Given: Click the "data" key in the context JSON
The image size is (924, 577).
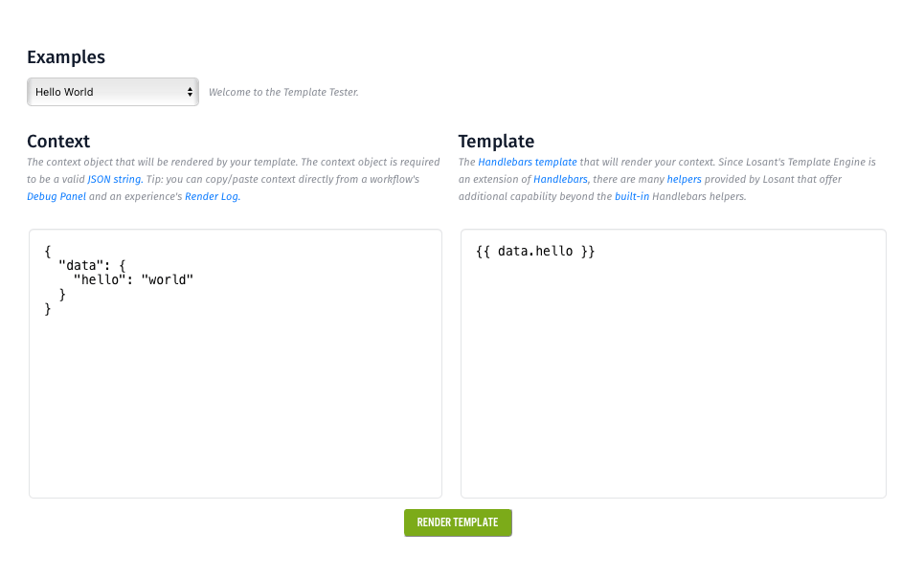Looking at the screenshot, I should pyautogui.click(x=78, y=265).
